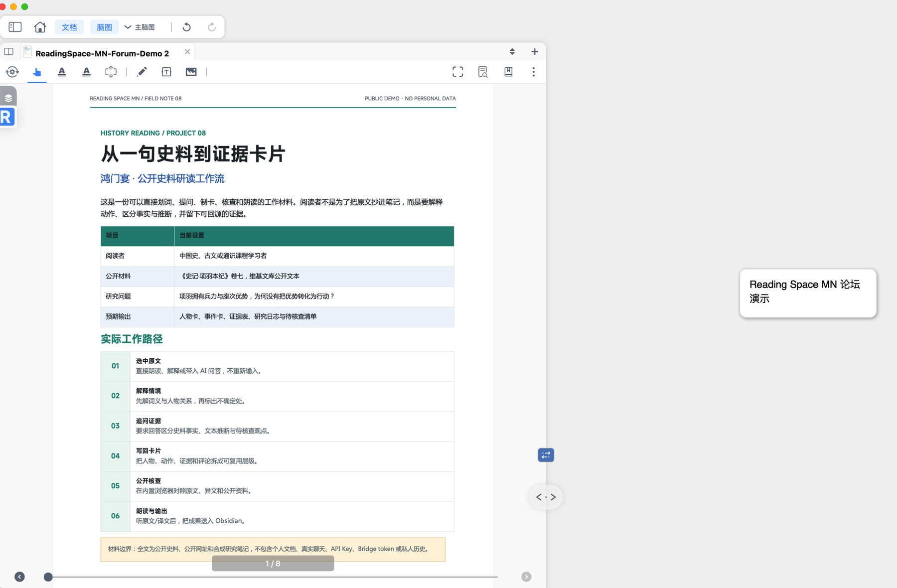
Task: Click step 02 解释情境
Action: coord(277,396)
